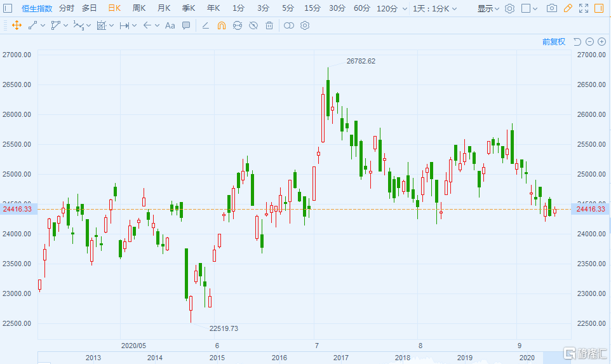Zoom out chart with minus icon
611x364 pixels.
(x=589, y=42)
